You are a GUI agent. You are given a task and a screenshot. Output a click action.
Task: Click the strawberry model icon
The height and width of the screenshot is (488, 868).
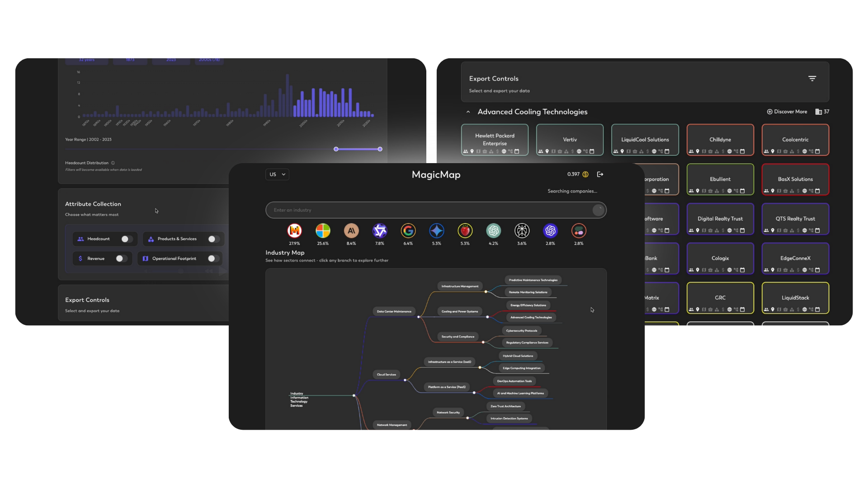[x=465, y=231]
